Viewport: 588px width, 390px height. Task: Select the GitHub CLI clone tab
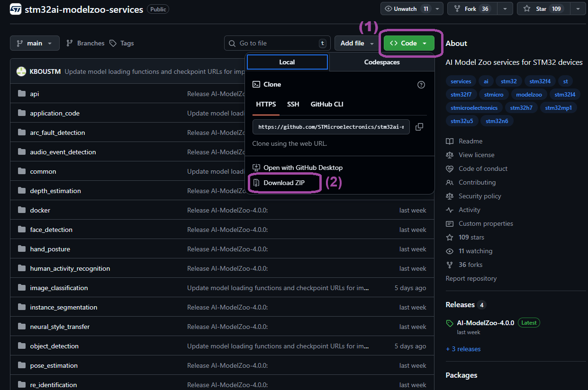click(327, 104)
